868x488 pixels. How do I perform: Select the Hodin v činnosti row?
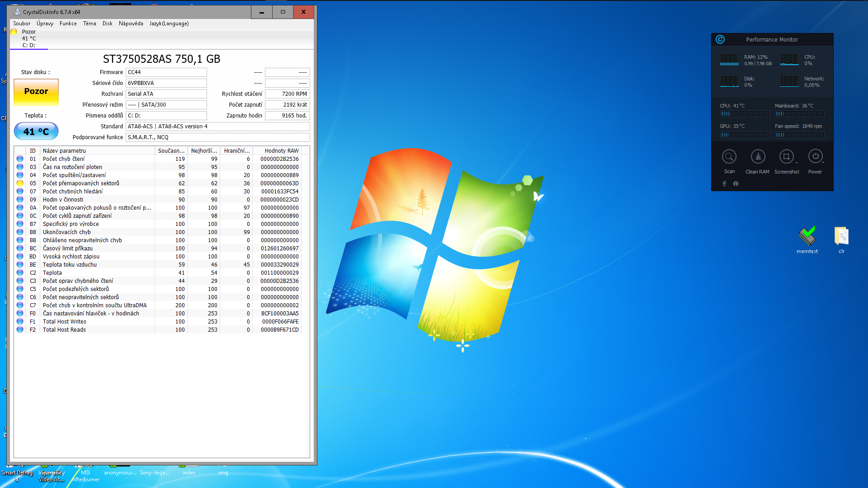pos(158,200)
